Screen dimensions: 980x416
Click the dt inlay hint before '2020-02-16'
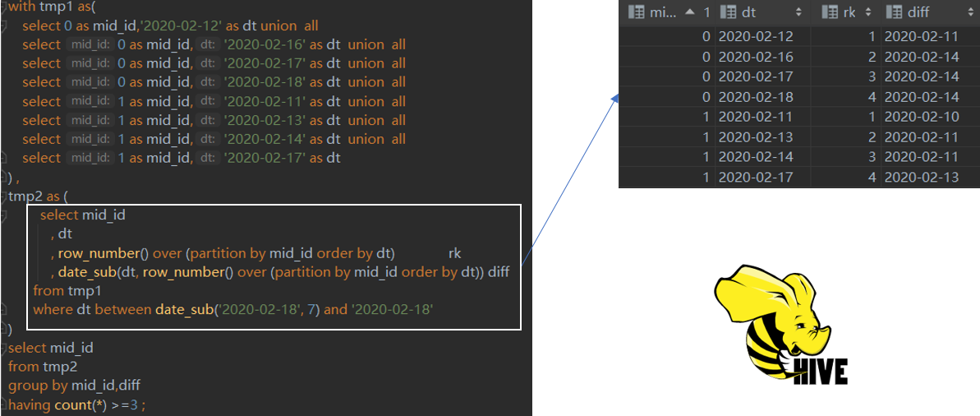coord(207,44)
